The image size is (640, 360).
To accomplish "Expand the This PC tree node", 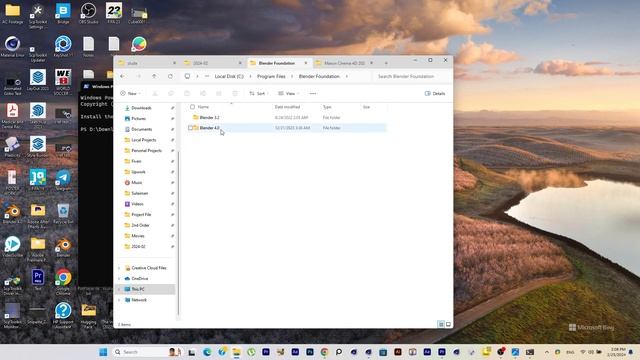I will 119,289.
